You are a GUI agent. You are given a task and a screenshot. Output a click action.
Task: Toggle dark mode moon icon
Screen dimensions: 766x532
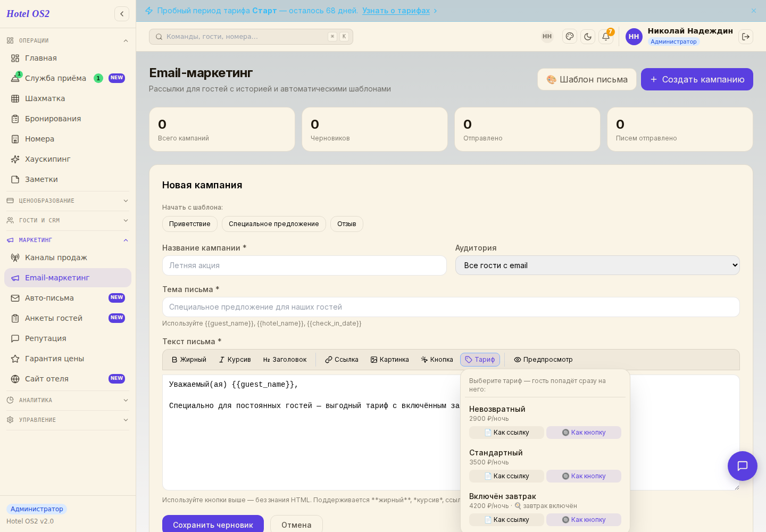[x=588, y=37]
